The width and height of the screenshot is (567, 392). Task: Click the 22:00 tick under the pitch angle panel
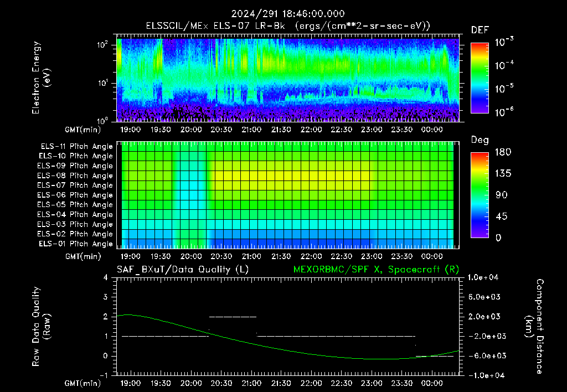(311, 256)
